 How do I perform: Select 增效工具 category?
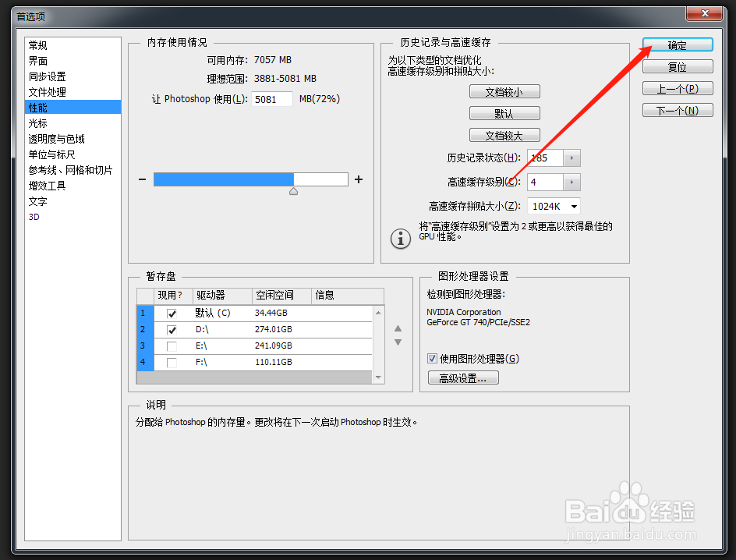73,186
